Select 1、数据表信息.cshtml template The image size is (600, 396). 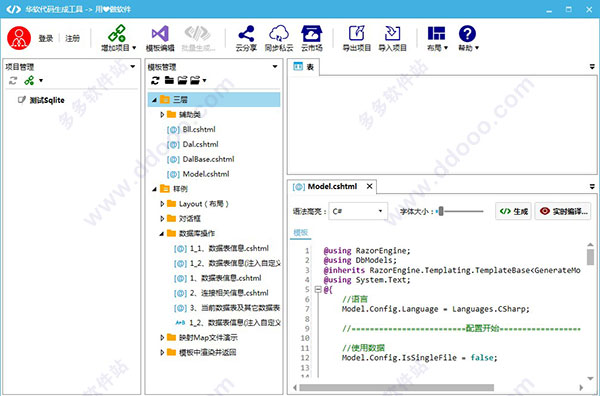[x=226, y=278]
